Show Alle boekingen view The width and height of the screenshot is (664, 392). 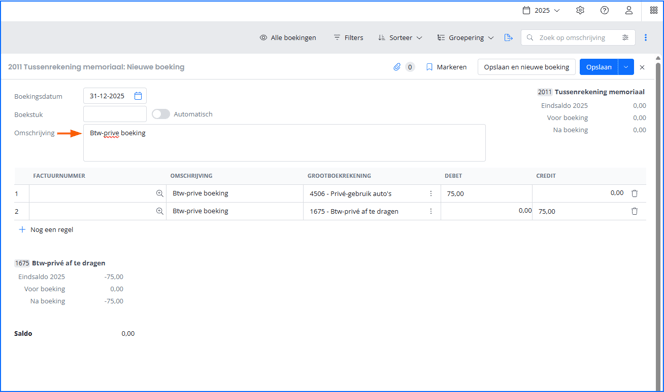pyautogui.click(x=288, y=38)
